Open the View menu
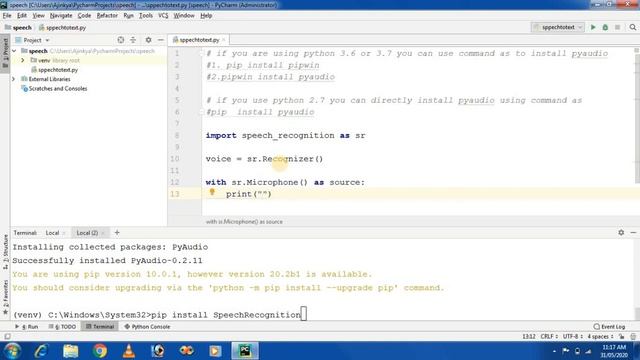The height and width of the screenshot is (360, 640). (x=38, y=16)
